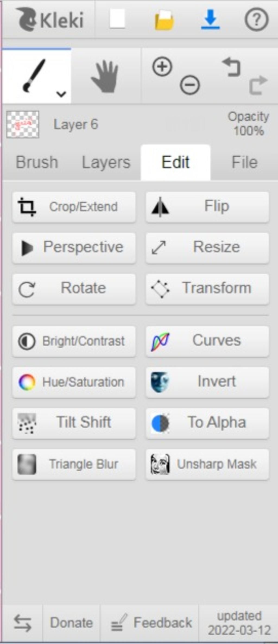Zoom in with the plus magnifier

162,66
